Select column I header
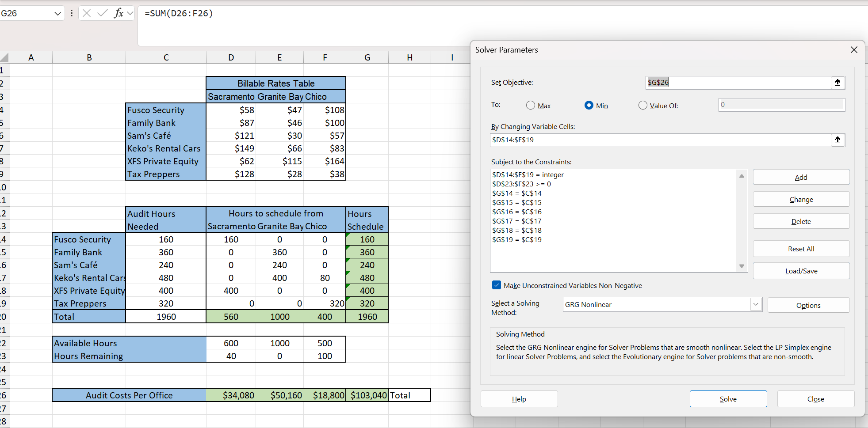This screenshot has height=428, width=868. tap(452, 57)
